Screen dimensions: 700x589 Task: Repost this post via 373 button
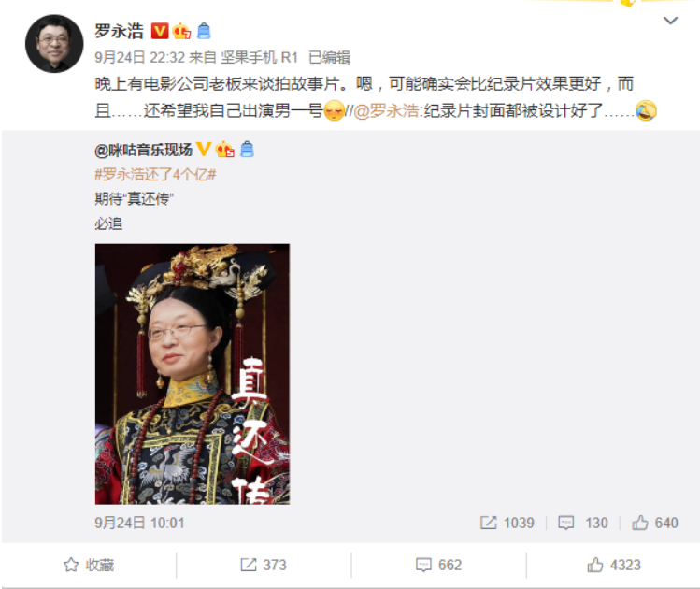264,565
